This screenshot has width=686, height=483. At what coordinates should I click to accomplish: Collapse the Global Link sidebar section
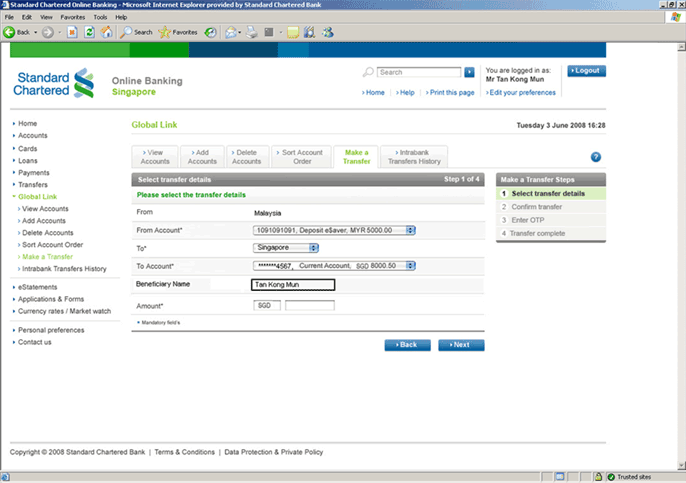pos(35,197)
